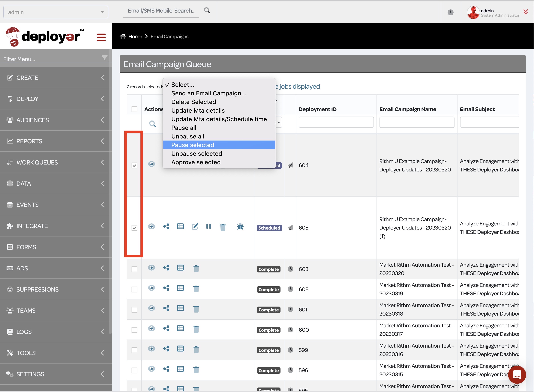This screenshot has width=534, height=392.
Task: Click the debug bug icon for 605
Action: coord(240,227)
